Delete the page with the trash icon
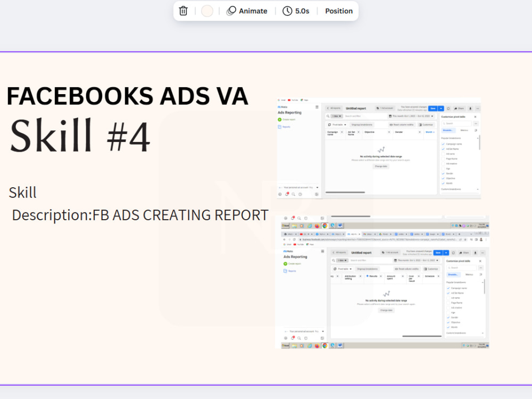Image resolution: width=532 pixels, height=399 pixels. pyautogui.click(x=183, y=11)
